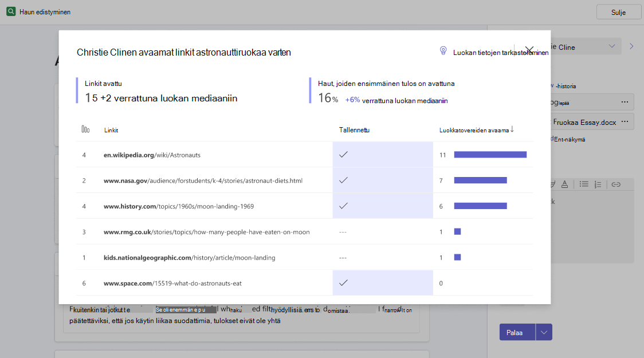
Task: Sort by the Luokkatovereiden avaama arrow
Action: pyautogui.click(x=512, y=129)
